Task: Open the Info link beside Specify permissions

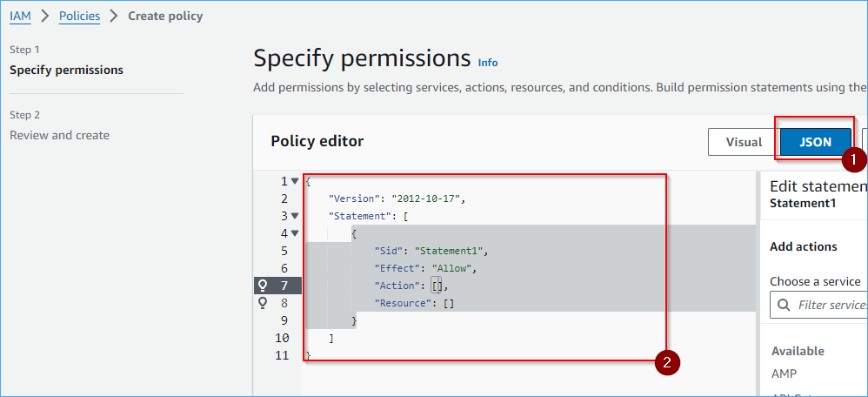Action: click(x=488, y=63)
